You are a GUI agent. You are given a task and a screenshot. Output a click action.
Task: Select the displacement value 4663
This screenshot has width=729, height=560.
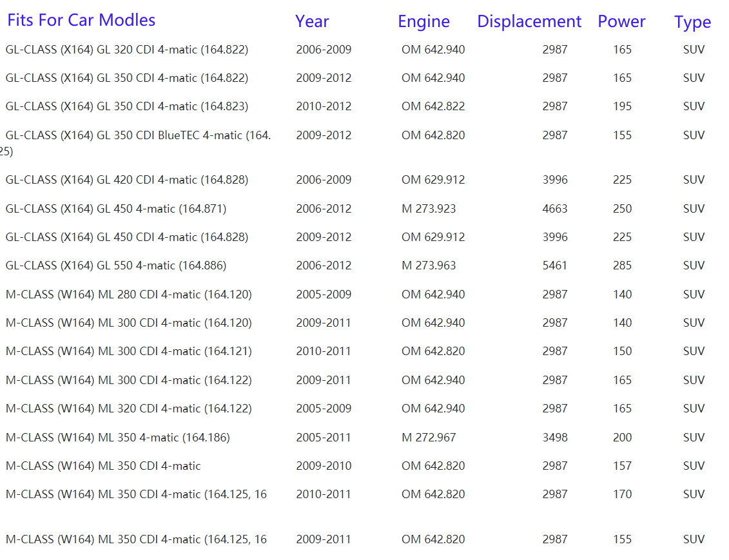[554, 209]
